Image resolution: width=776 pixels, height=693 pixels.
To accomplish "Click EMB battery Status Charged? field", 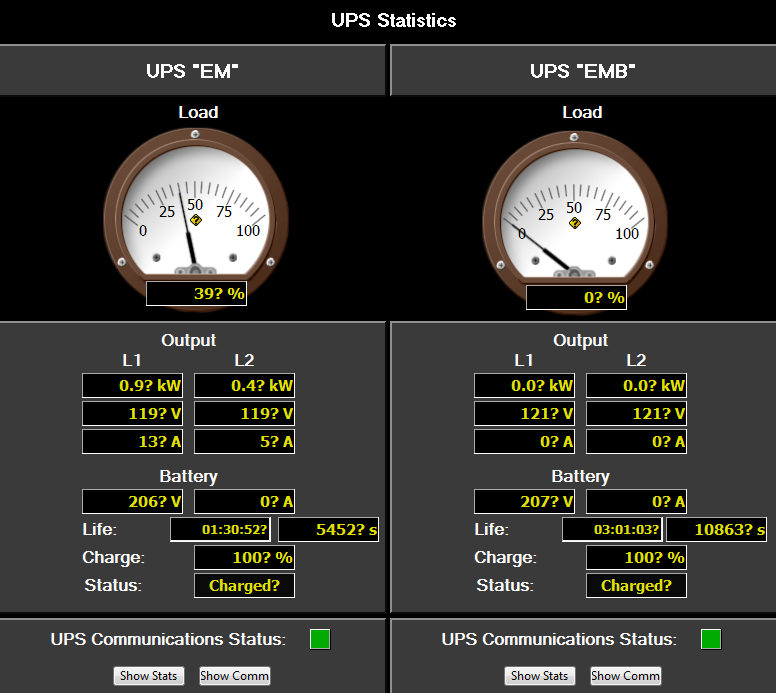I will [636, 586].
